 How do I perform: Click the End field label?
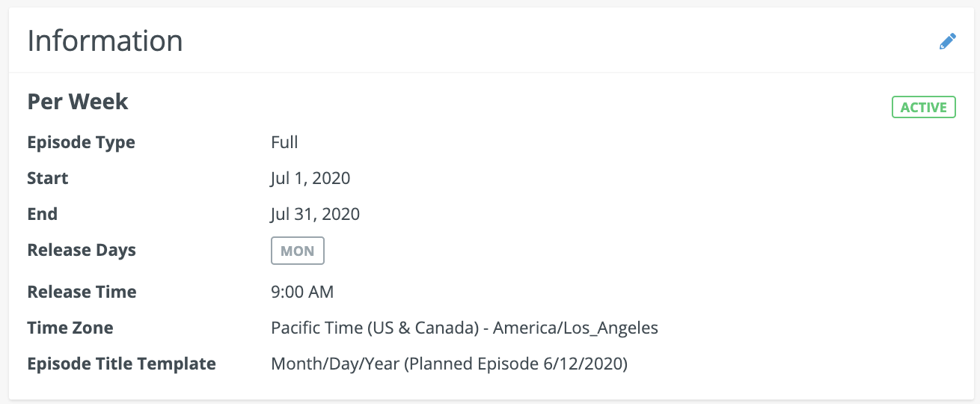42,214
